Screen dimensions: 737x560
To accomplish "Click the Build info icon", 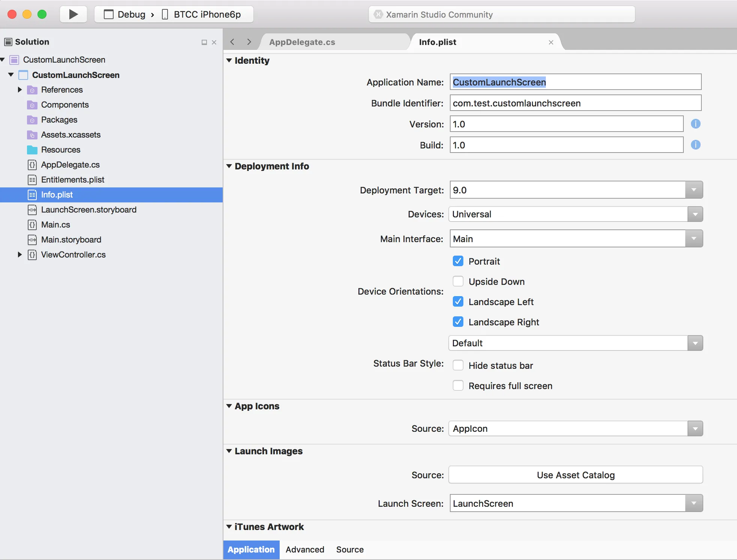I will tap(695, 145).
